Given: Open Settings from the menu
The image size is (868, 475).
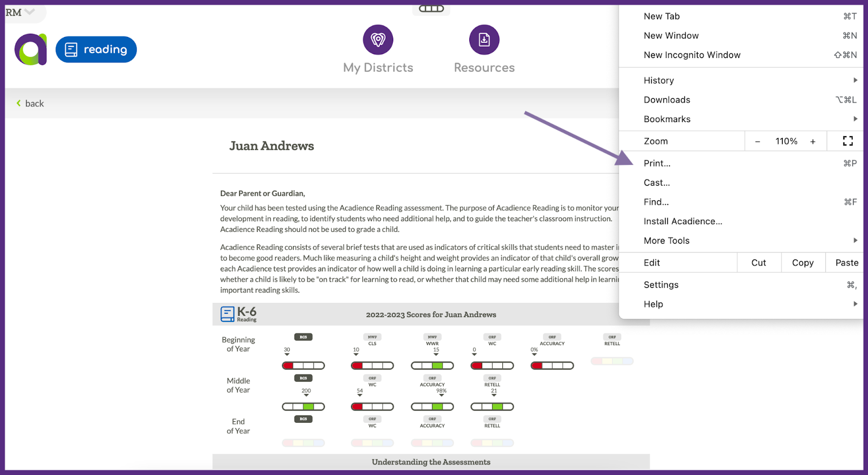Looking at the screenshot, I should [x=741, y=285].
